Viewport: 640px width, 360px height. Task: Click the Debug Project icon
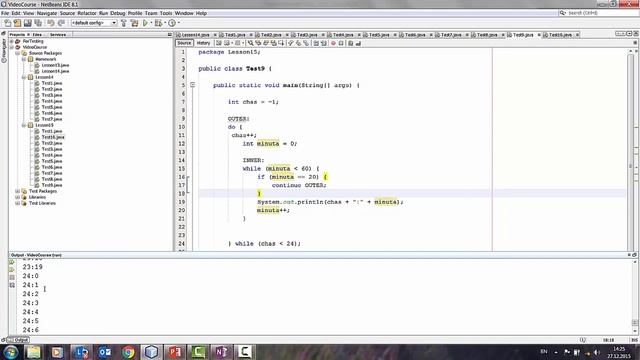(158, 23)
